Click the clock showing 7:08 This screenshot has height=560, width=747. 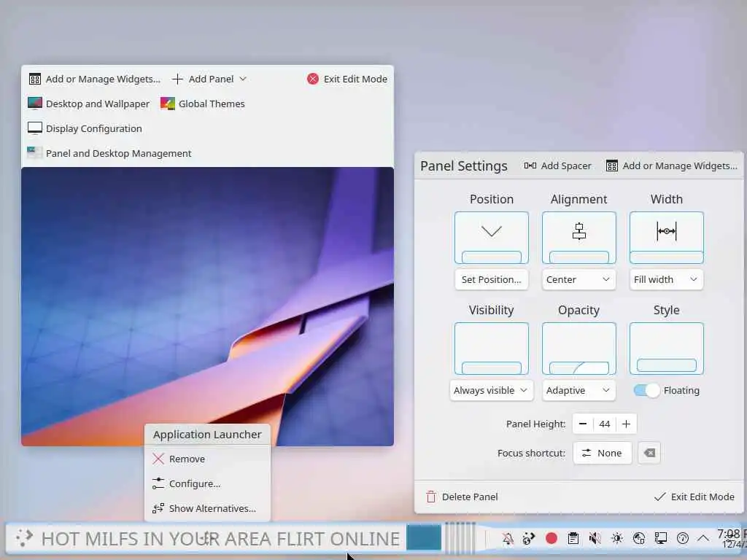click(x=732, y=539)
